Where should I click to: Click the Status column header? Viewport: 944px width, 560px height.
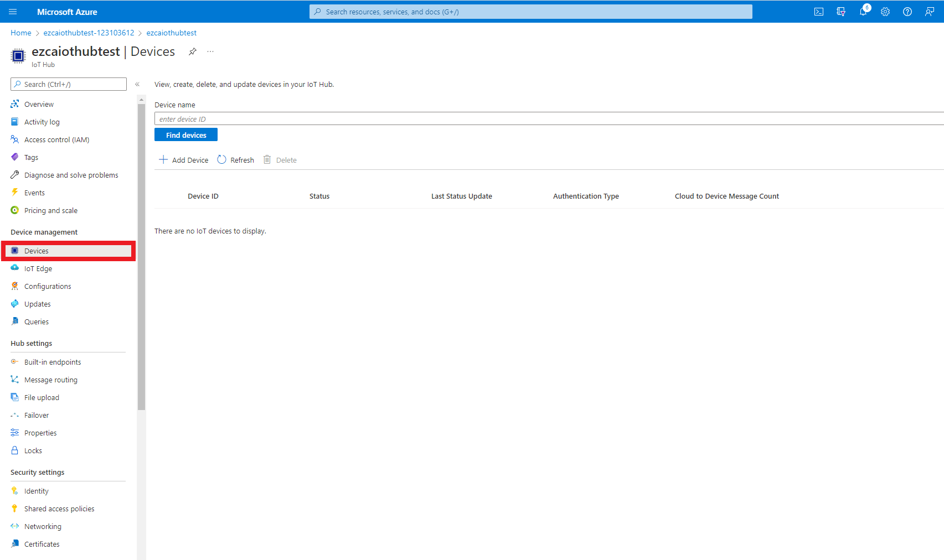coord(319,196)
